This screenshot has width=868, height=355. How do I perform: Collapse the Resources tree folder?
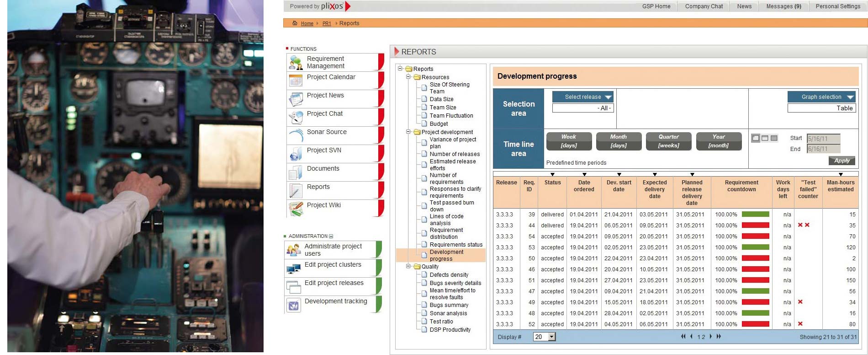(408, 77)
